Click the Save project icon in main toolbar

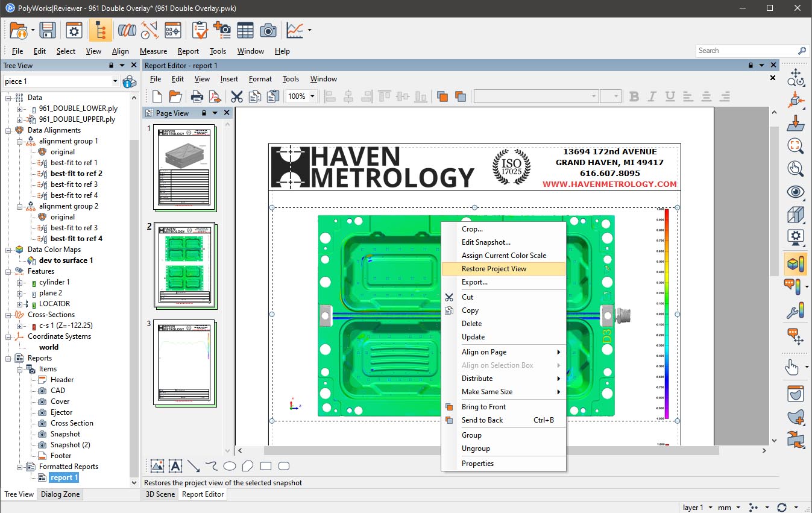coord(47,30)
